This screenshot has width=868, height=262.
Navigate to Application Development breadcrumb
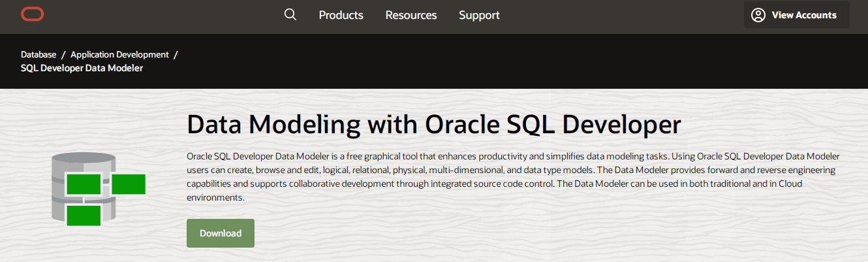[x=119, y=55]
